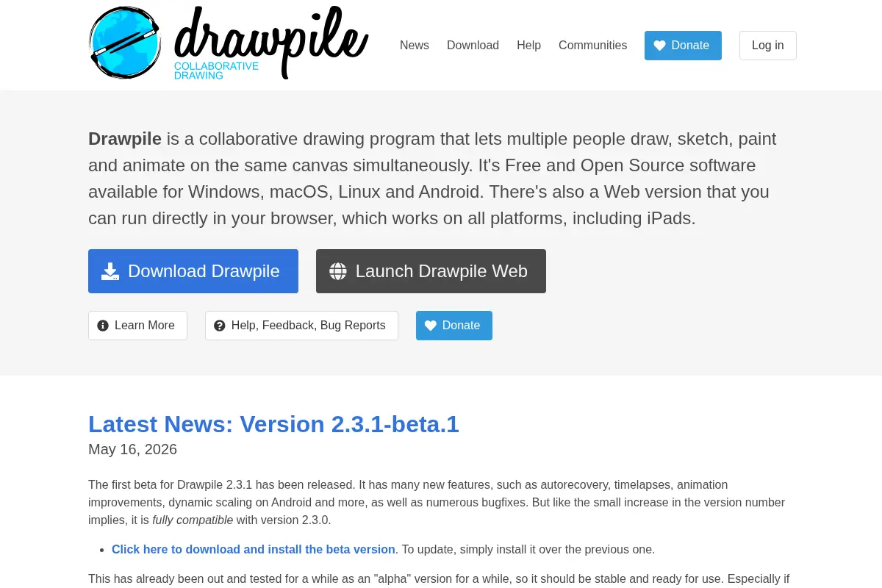The width and height of the screenshot is (882, 588).
Task: Open the News menu item
Action: (415, 46)
